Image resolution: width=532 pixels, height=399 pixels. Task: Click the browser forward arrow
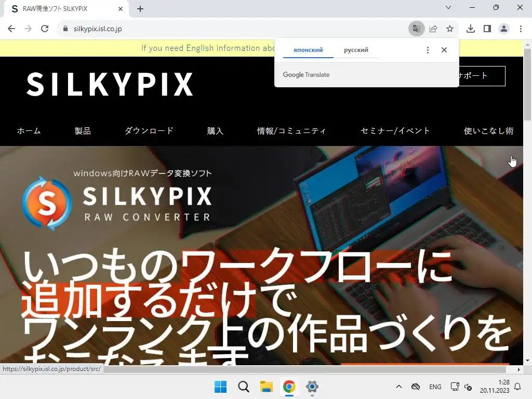coord(28,29)
